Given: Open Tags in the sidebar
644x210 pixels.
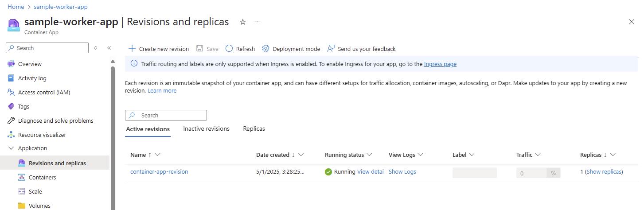Looking at the screenshot, I should tap(24, 106).
